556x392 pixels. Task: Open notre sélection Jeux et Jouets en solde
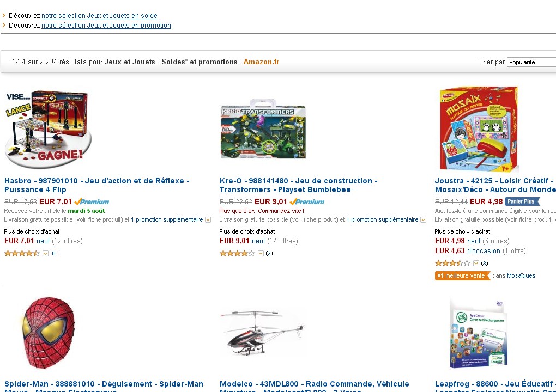[99, 16]
